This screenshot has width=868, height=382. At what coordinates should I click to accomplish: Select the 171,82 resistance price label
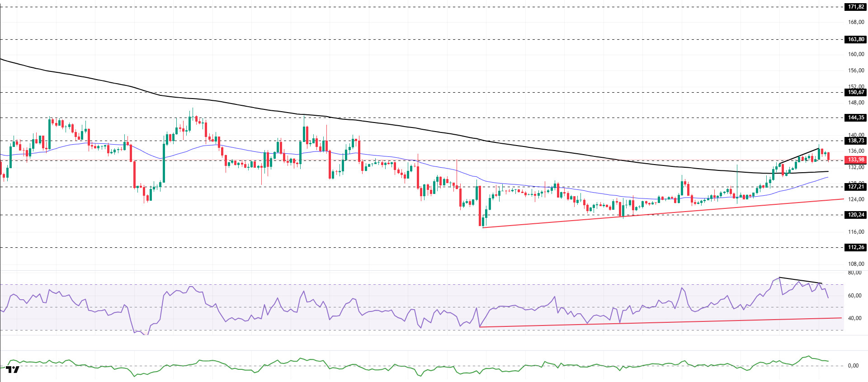[x=856, y=7]
